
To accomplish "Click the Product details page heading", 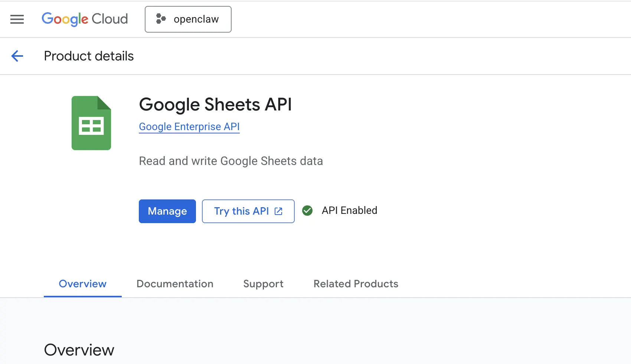I will (89, 56).
